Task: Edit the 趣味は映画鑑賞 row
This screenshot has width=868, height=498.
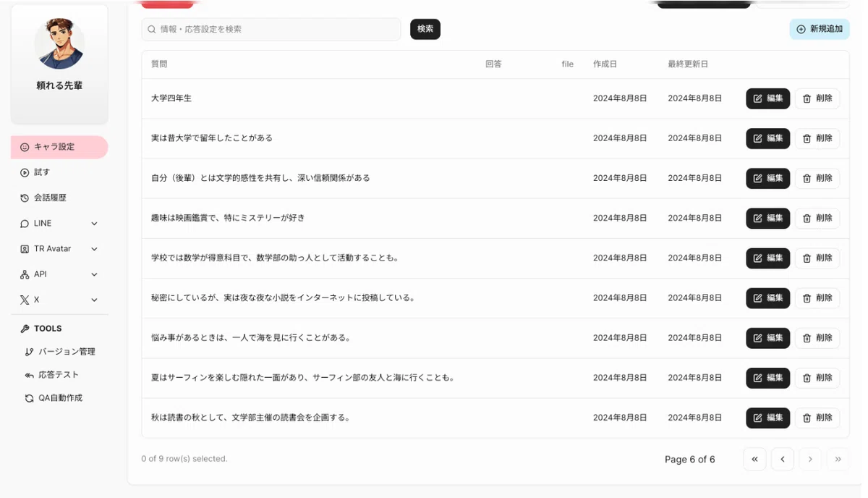Action: click(768, 218)
